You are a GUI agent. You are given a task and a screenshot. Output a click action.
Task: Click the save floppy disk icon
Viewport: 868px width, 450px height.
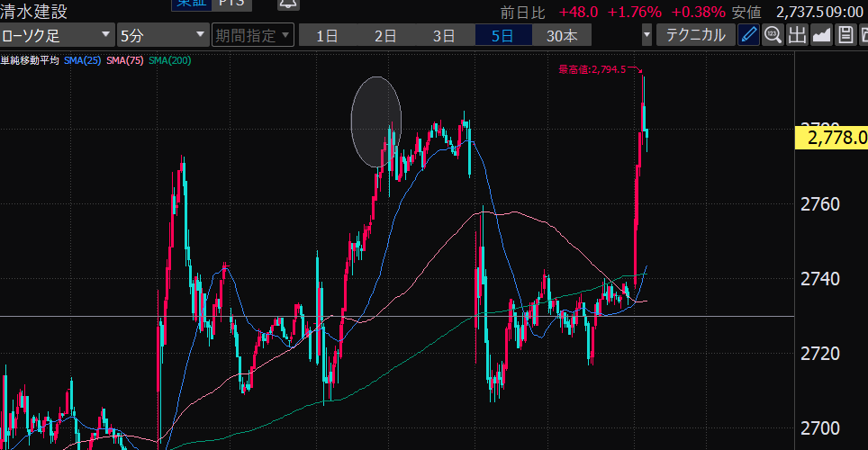(845, 35)
